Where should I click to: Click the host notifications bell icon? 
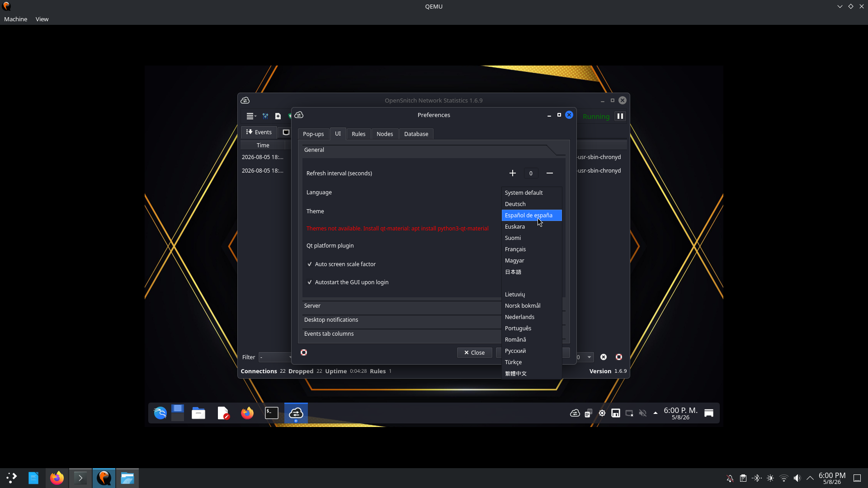730,478
